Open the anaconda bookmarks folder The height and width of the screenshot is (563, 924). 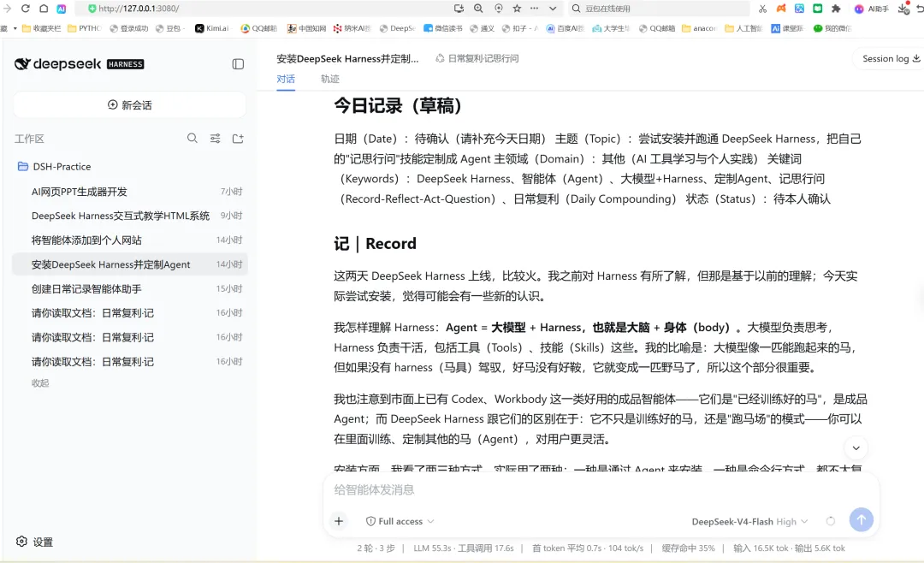pos(699,28)
